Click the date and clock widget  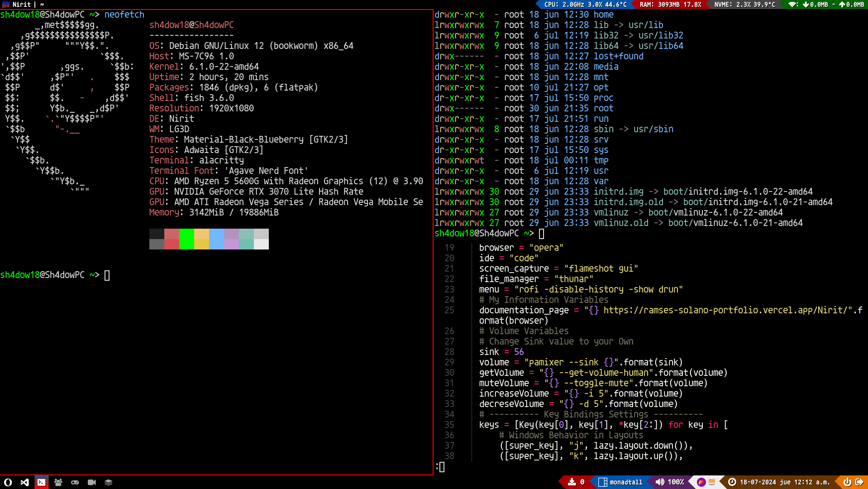pyautogui.click(x=779, y=482)
